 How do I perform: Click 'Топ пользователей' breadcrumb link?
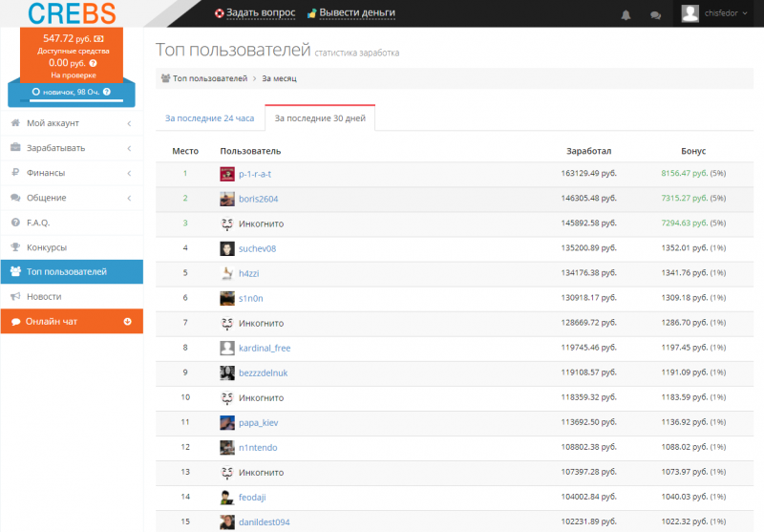coord(210,78)
